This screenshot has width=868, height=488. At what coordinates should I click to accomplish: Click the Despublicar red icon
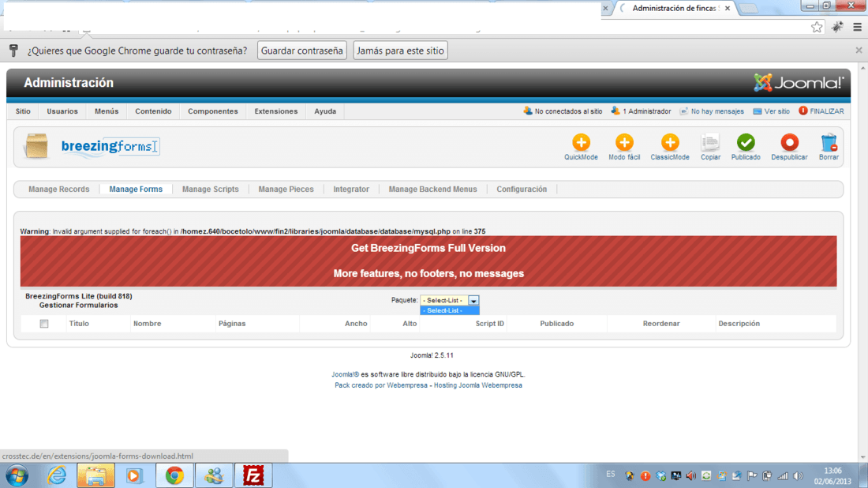point(789,142)
